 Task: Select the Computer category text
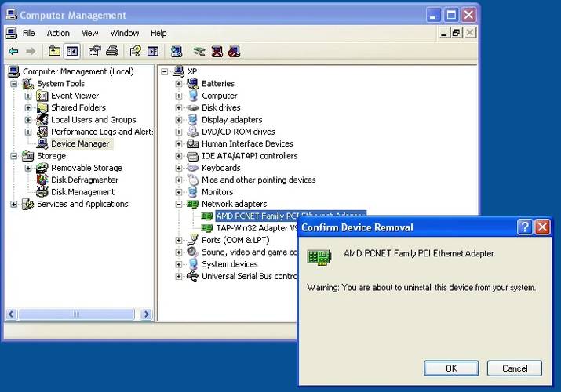pyautogui.click(x=220, y=96)
